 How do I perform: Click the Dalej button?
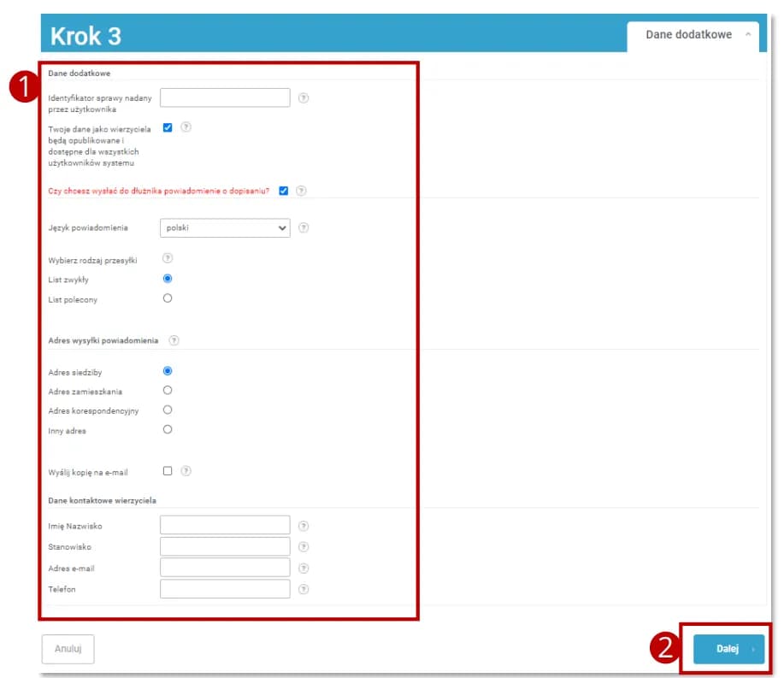pyautogui.click(x=728, y=649)
